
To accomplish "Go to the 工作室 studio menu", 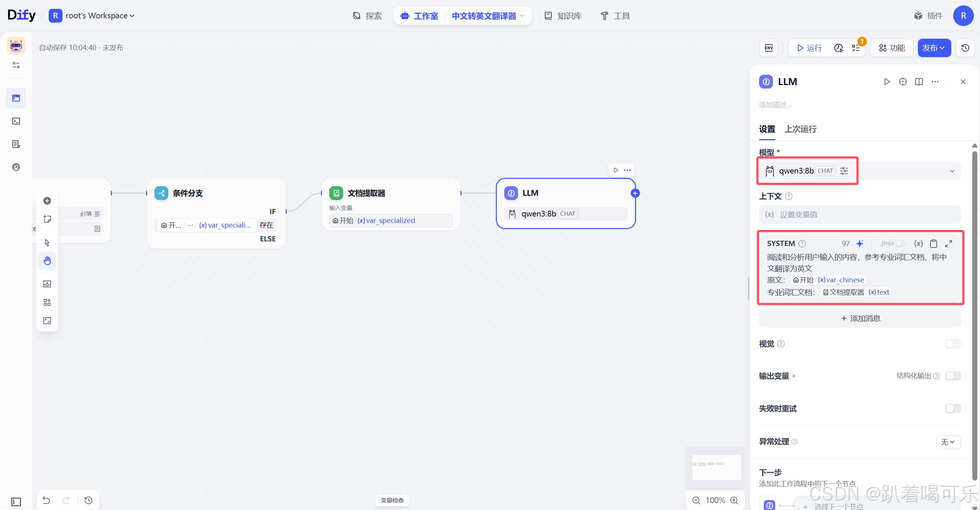I will coord(419,16).
